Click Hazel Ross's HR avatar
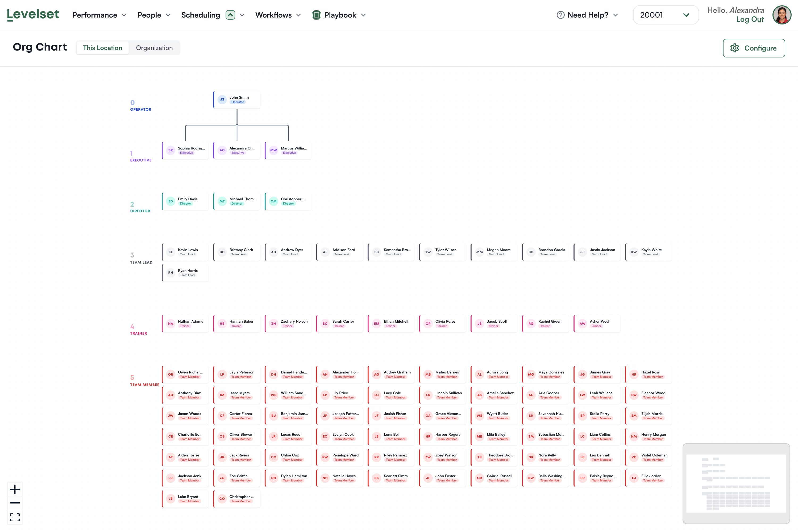798x532 pixels. tap(634, 374)
